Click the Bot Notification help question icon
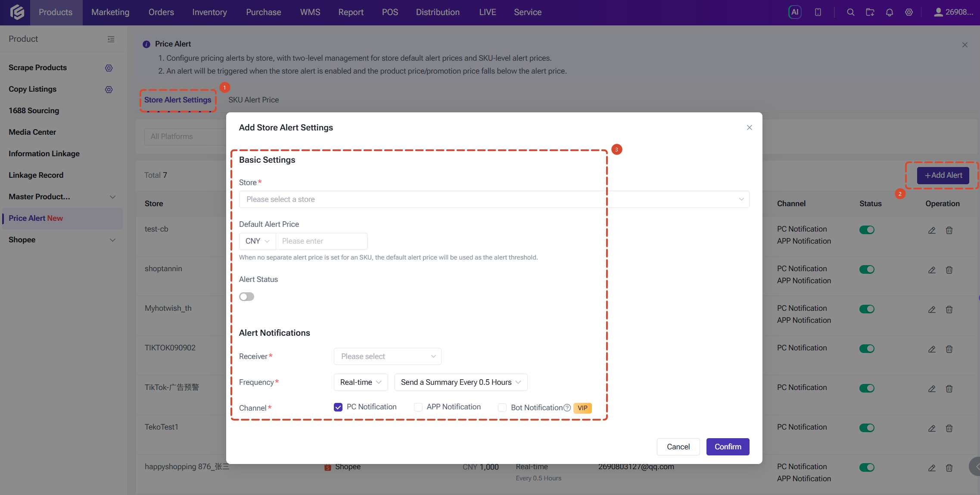The width and height of the screenshot is (980, 495). pyautogui.click(x=567, y=408)
